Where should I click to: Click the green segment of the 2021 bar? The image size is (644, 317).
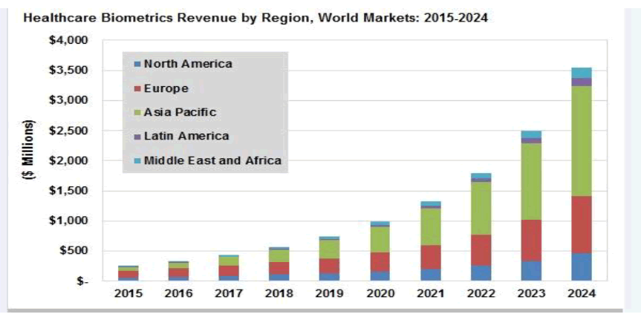pyautogui.click(x=432, y=226)
